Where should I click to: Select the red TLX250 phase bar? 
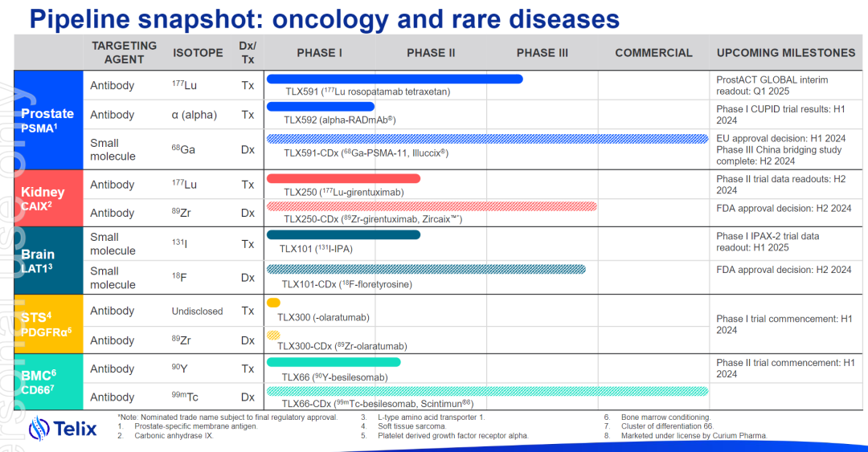pyautogui.click(x=342, y=178)
